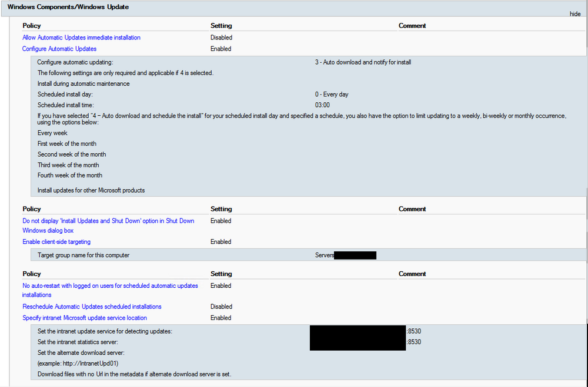Click 'Scheduled install time:' label
The width and height of the screenshot is (588, 387).
pyautogui.click(x=66, y=105)
